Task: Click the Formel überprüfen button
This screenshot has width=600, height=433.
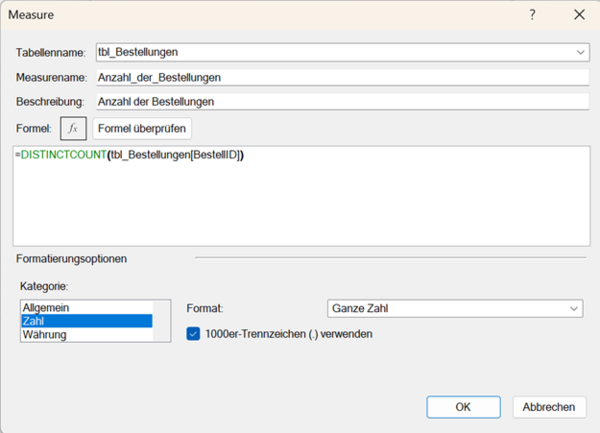Action: point(141,129)
